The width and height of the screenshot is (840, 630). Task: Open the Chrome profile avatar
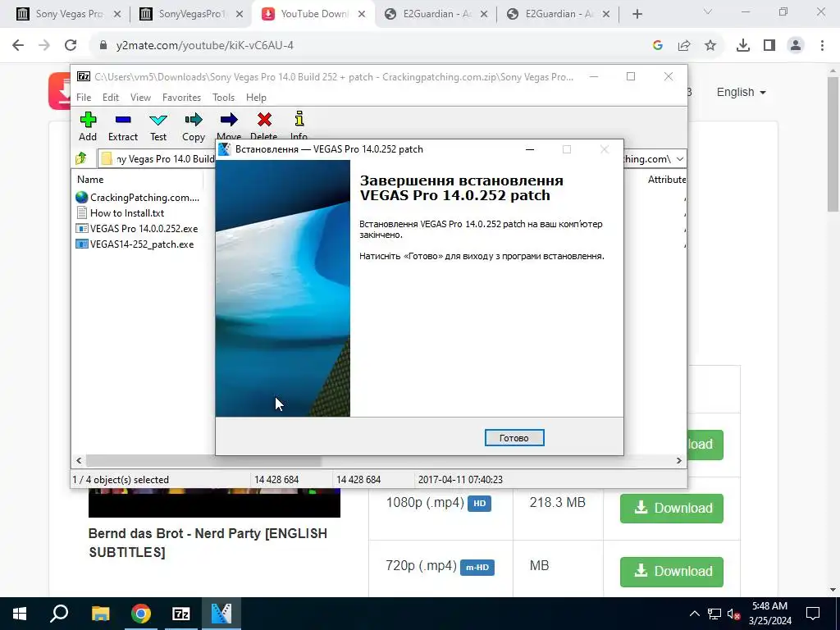(x=796, y=46)
